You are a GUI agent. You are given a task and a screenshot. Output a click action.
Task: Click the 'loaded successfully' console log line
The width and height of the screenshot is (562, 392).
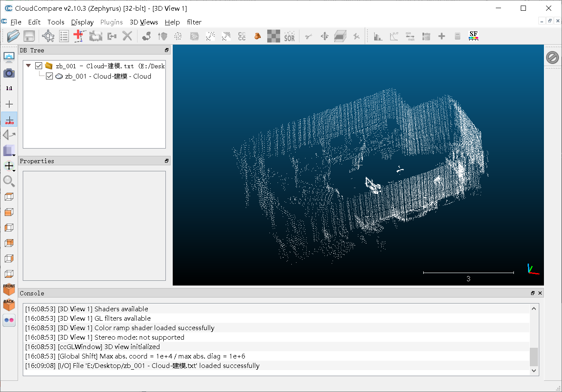point(142,366)
